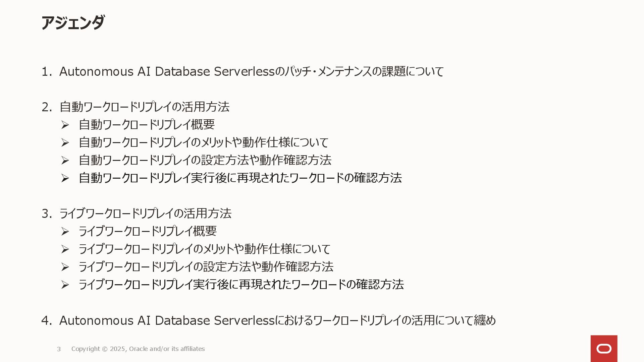Click the line ライブワークロードリプレイ実行後に再現されたワークロードの確認方法
644x362 pixels.
(x=241, y=285)
